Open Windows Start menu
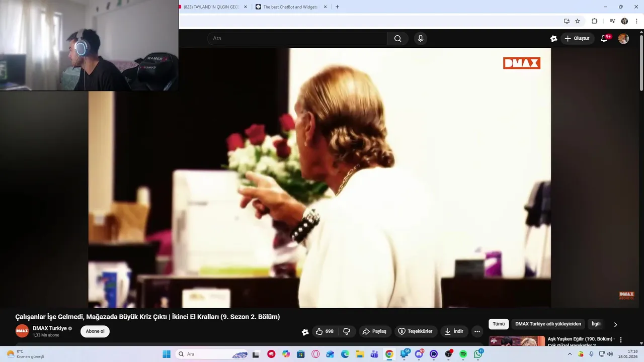Viewport: 644px width, 362px height. [x=167, y=354]
